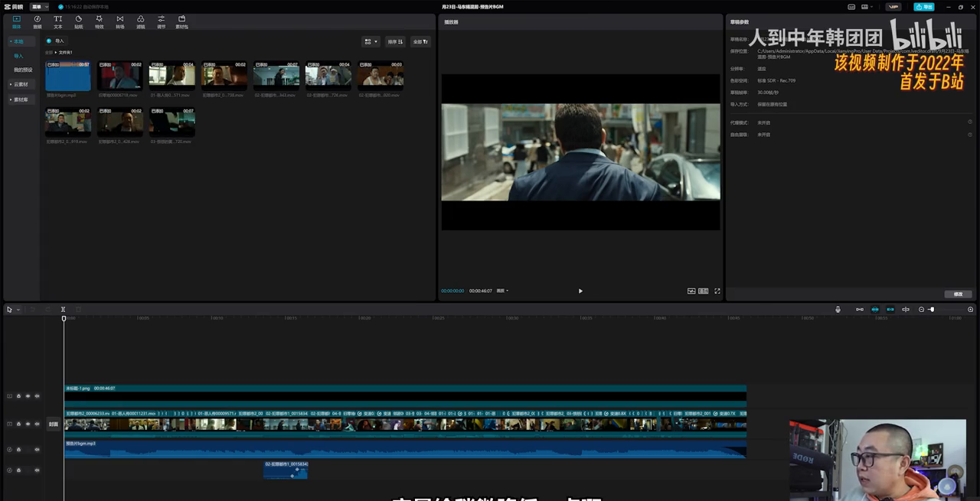Click the help icon beside 代理模式
Viewport: 980px width, 501px height.
pos(970,122)
